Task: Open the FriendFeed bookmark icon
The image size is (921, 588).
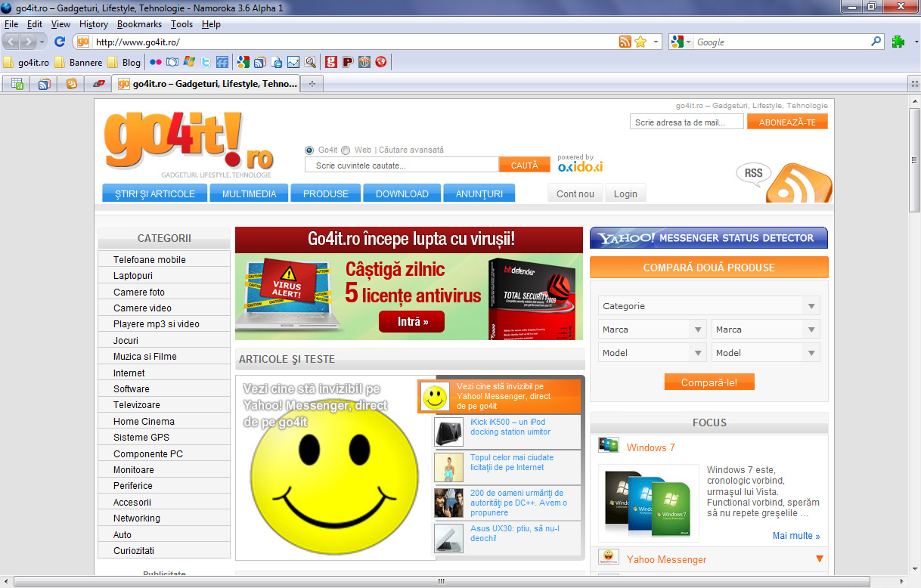Action: (x=222, y=62)
